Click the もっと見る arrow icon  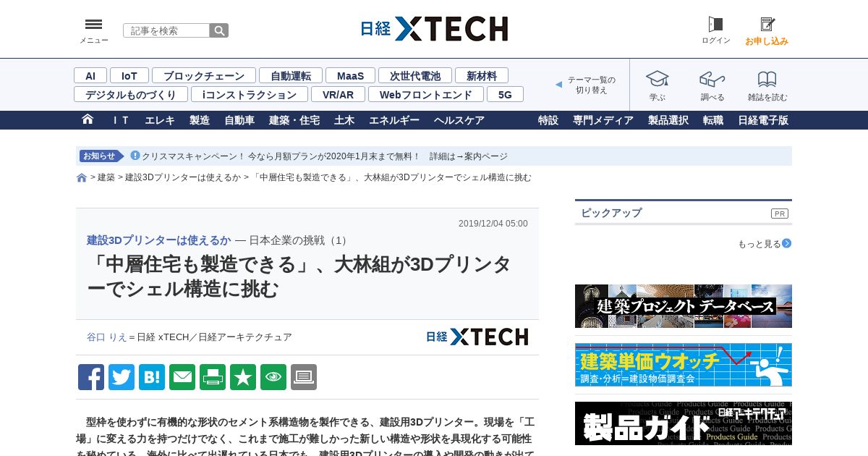click(787, 244)
